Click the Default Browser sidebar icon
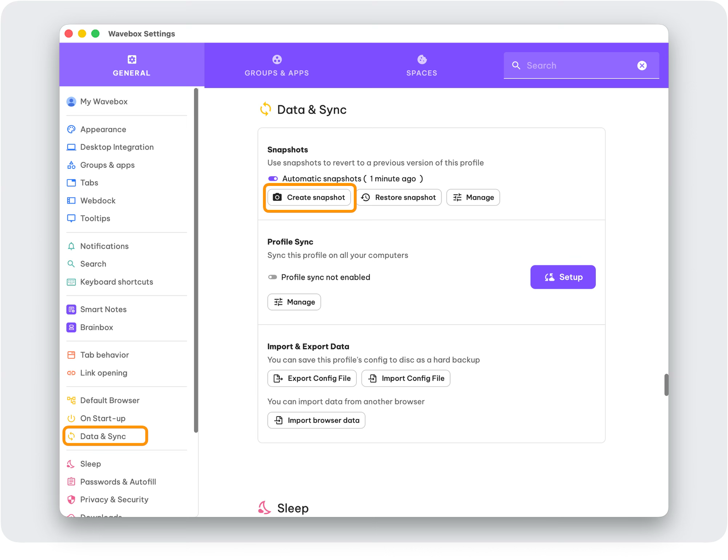728x560 pixels. click(71, 401)
